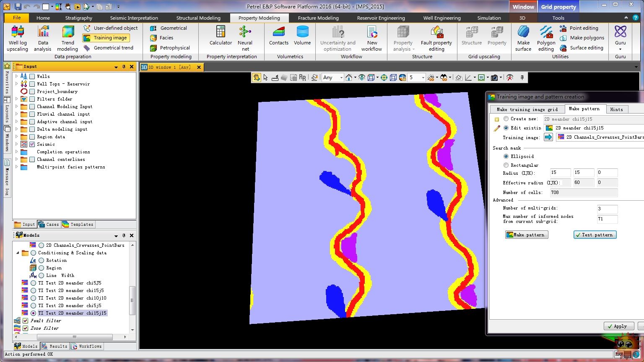Select the arrow pick tool in 3D toolbar
This screenshot has height=362, width=644.
point(265,78)
